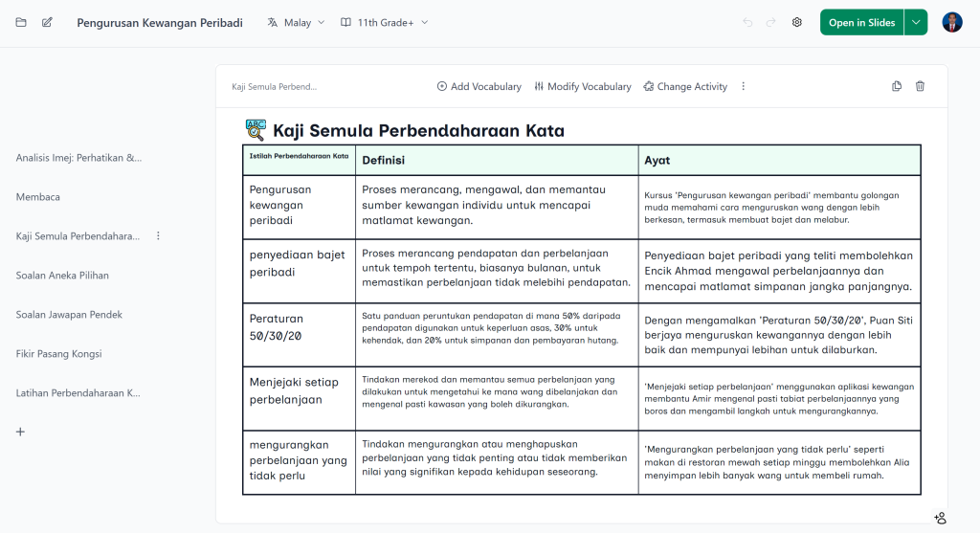Click definition starting Tindakan merekod dan memantau

[x=497, y=398]
